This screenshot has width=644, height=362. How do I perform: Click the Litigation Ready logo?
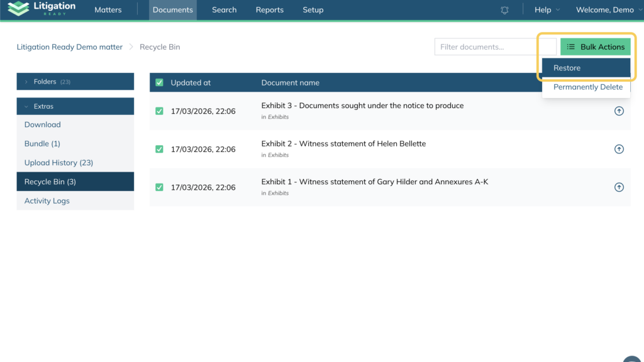42,9
